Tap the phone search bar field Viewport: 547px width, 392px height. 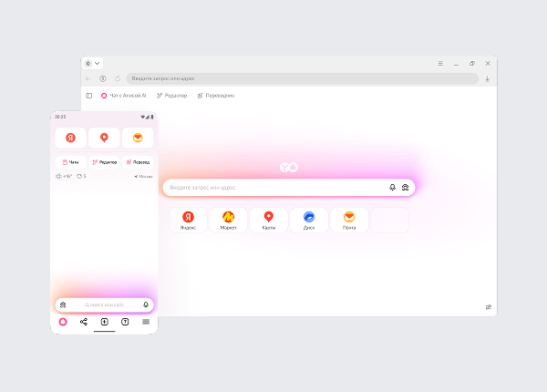(104, 304)
